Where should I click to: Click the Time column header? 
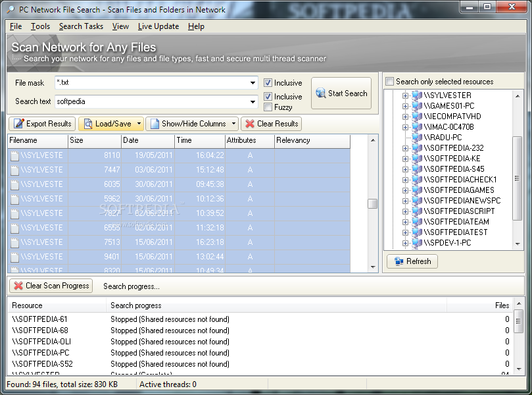point(200,141)
